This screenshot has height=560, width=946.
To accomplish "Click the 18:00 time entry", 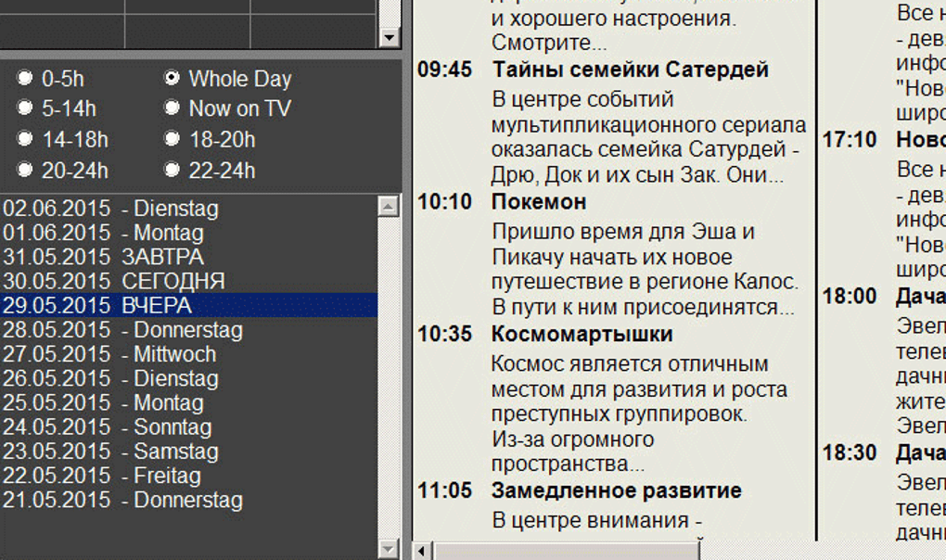I will [x=850, y=297].
